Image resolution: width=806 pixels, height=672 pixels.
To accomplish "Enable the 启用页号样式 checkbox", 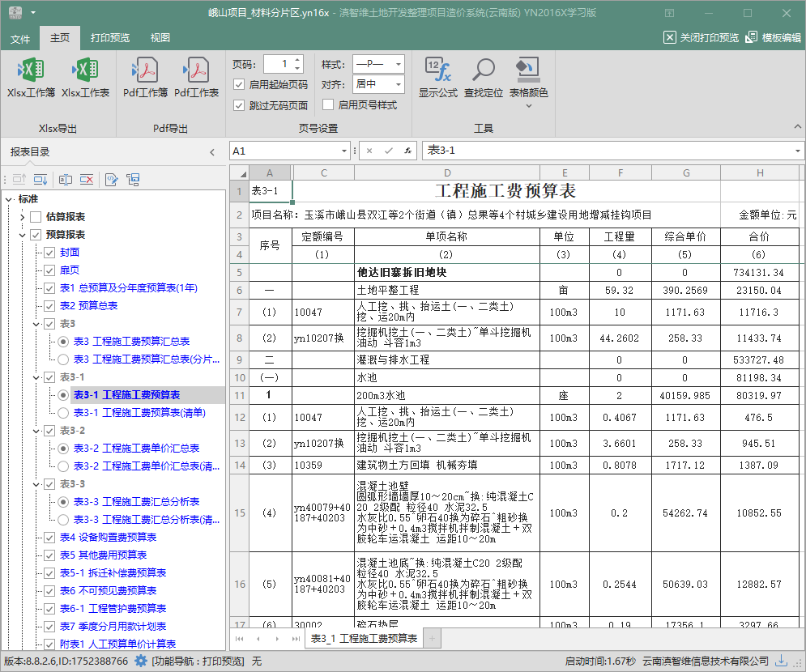I will point(328,104).
